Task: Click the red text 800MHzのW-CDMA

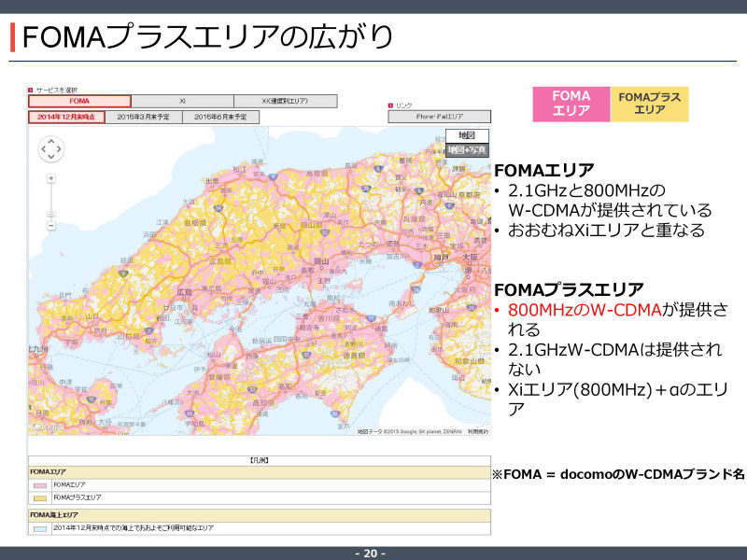Action: pyautogui.click(x=585, y=310)
